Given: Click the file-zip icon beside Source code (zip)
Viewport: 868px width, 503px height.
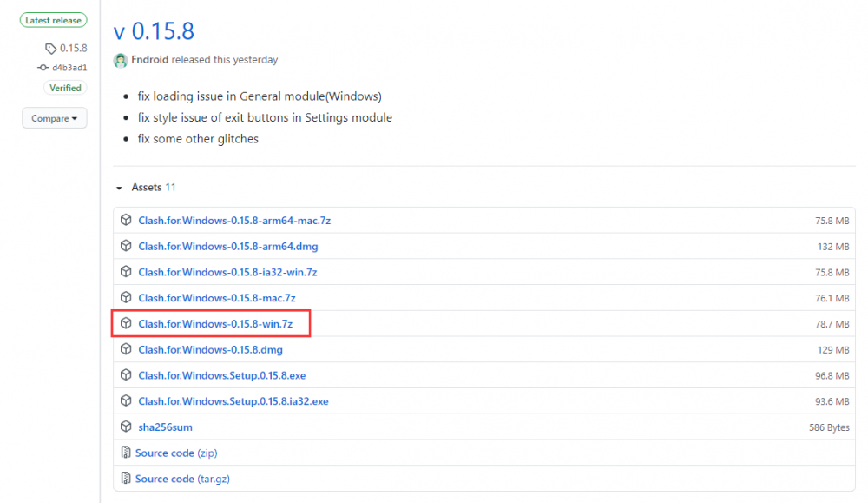Looking at the screenshot, I should pyautogui.click(x=126, y=453).
